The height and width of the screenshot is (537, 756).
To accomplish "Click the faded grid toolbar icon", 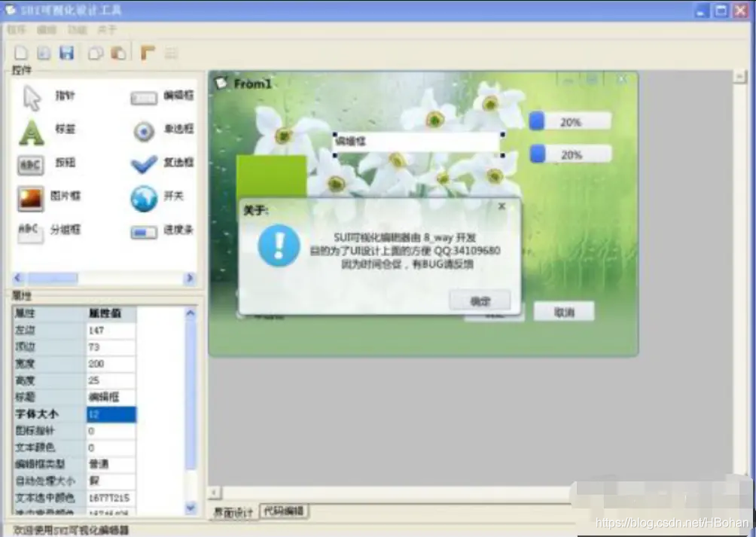I will point(171,53).
